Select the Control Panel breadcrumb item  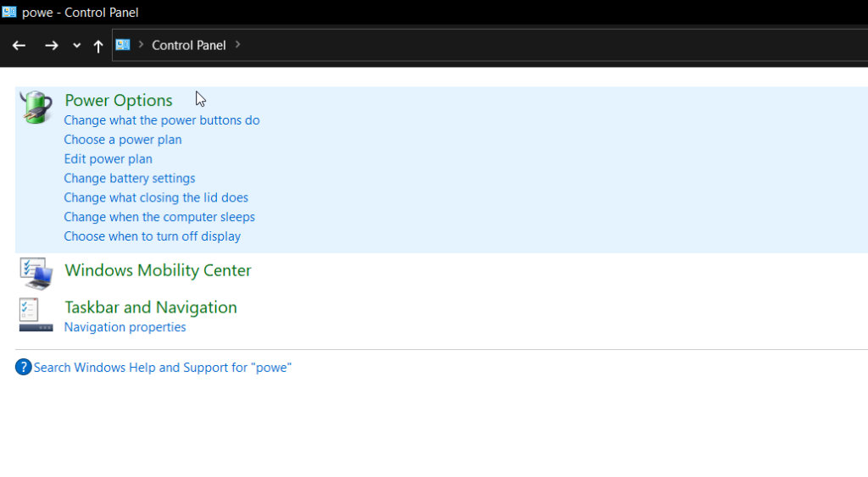pyautogui.click(x=189, y=46)
